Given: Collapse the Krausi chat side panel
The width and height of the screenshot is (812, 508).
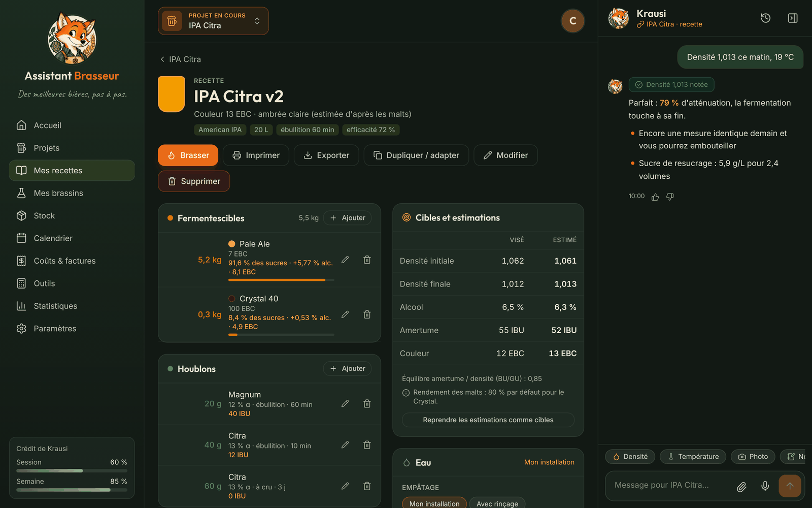Looking at the screenshot, I should tap(793, 18).
